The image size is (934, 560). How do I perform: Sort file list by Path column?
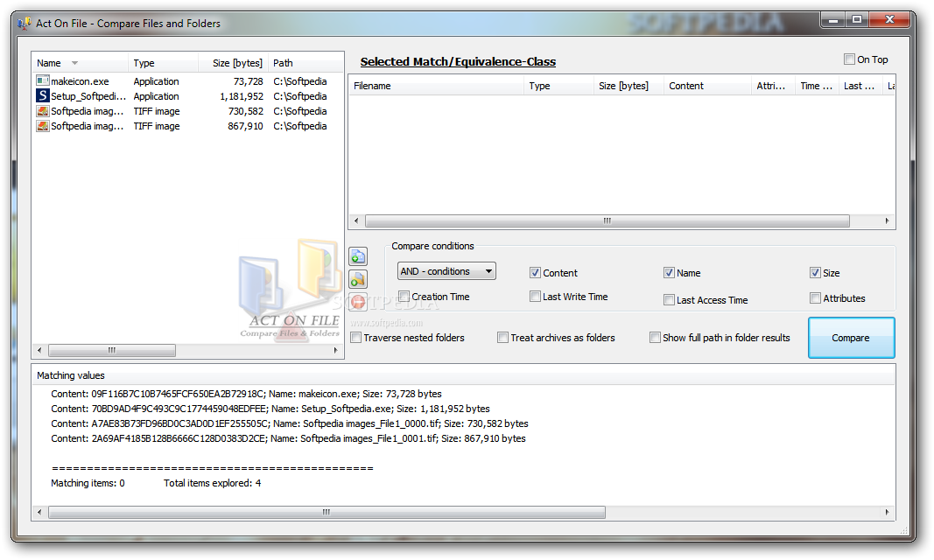coord(305,62)
